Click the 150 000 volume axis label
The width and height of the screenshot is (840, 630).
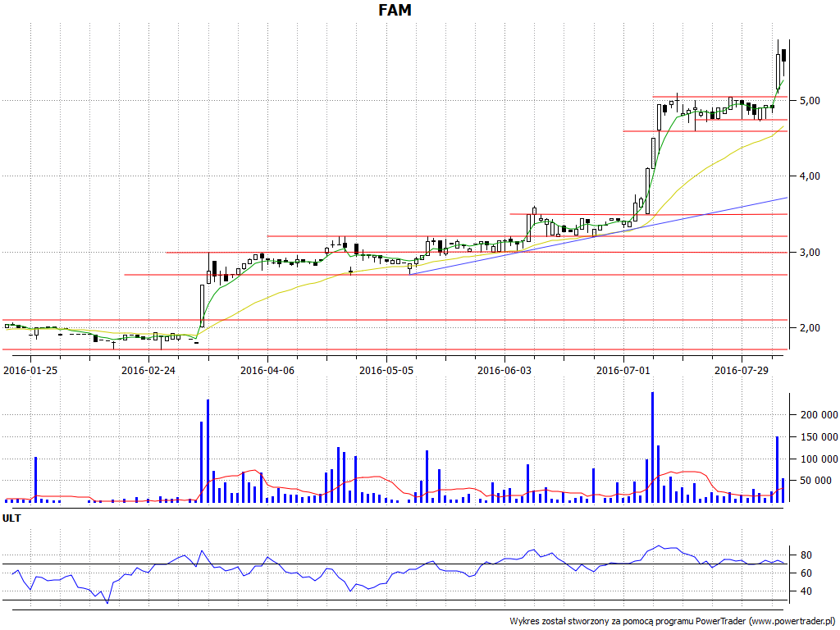pyautogui.click(x=819, y=437)
